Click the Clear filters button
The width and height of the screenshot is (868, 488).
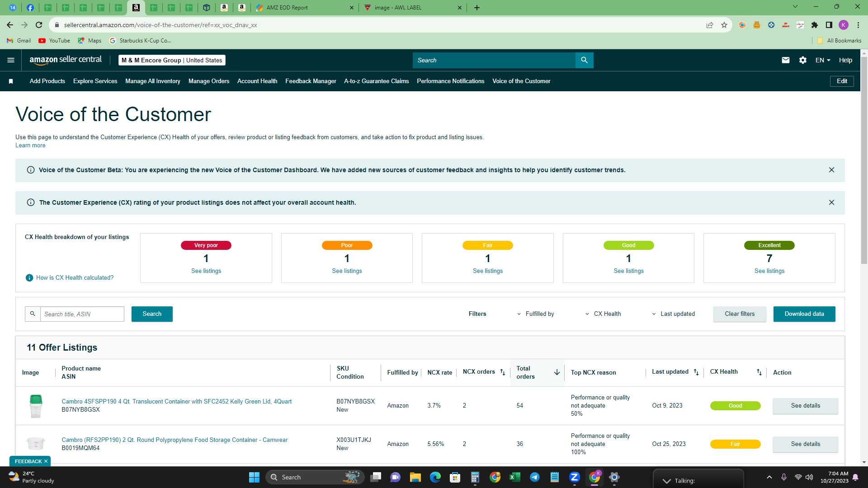click(740, 314)
